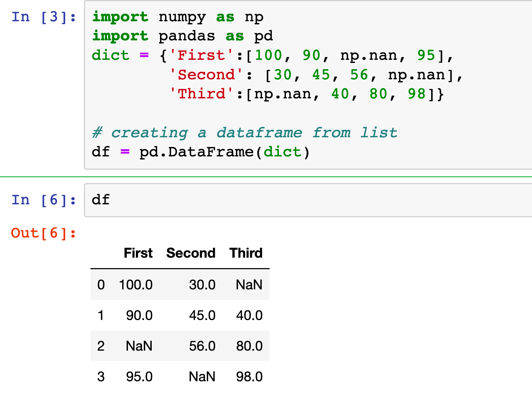
Task: Select the import numpy line
Action: pos(177,17)
